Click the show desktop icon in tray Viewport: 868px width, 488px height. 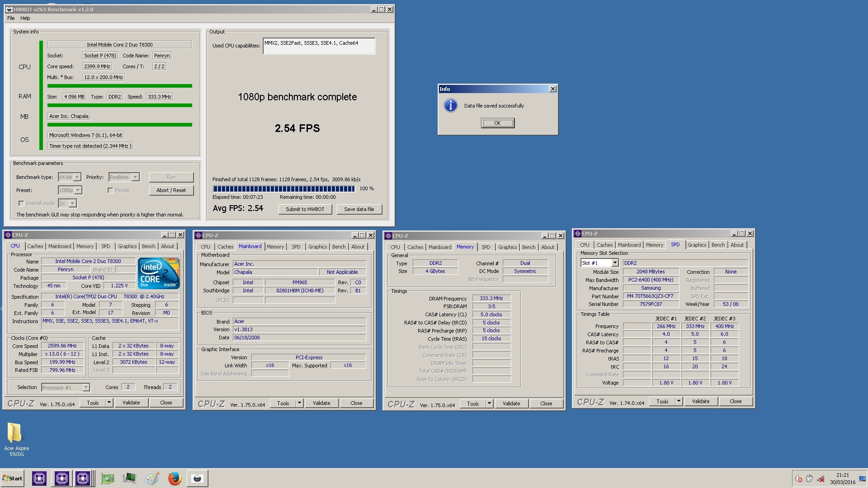pos(863,479)
